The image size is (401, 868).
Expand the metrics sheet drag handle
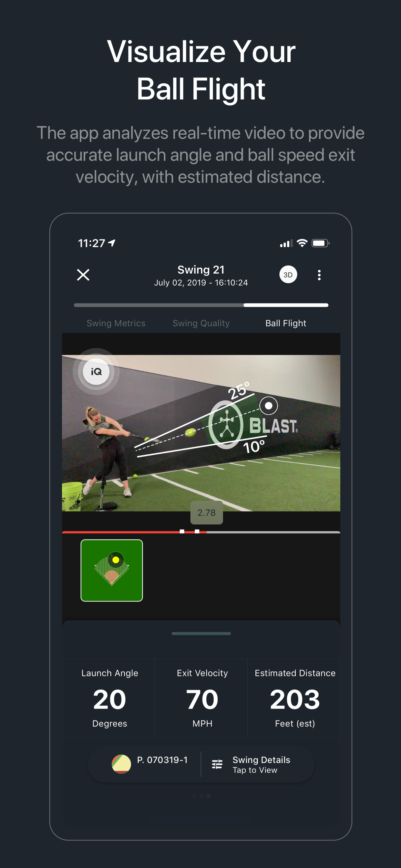click(x=201, y=634)
